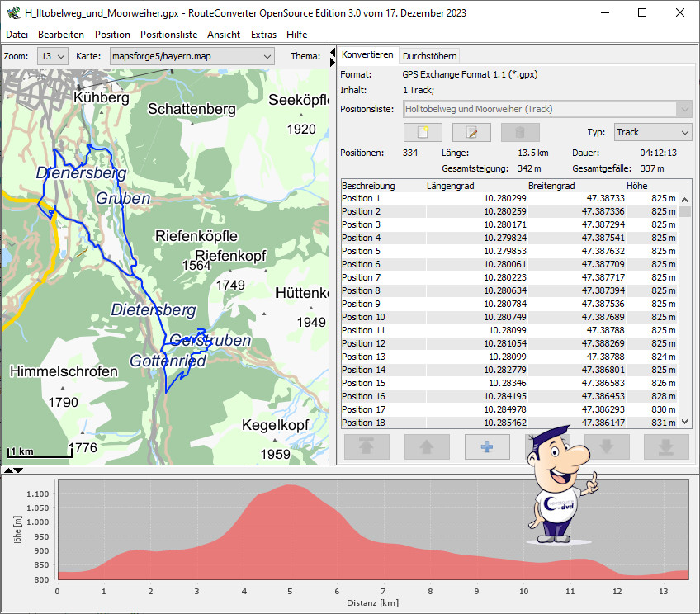Collapse the map panel with left arrow
The image size is (700, 614).
pyautogui.click(x=333, y=54)
